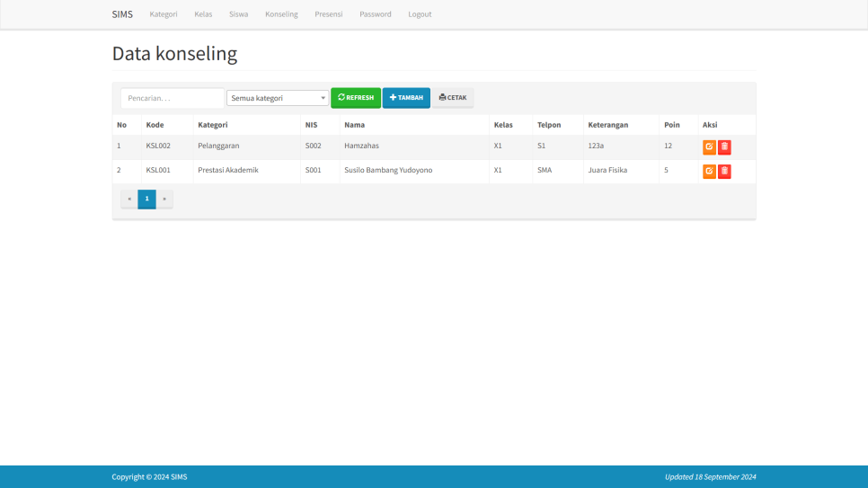Select Konseling in the navbar

click(x=281, y=14)
